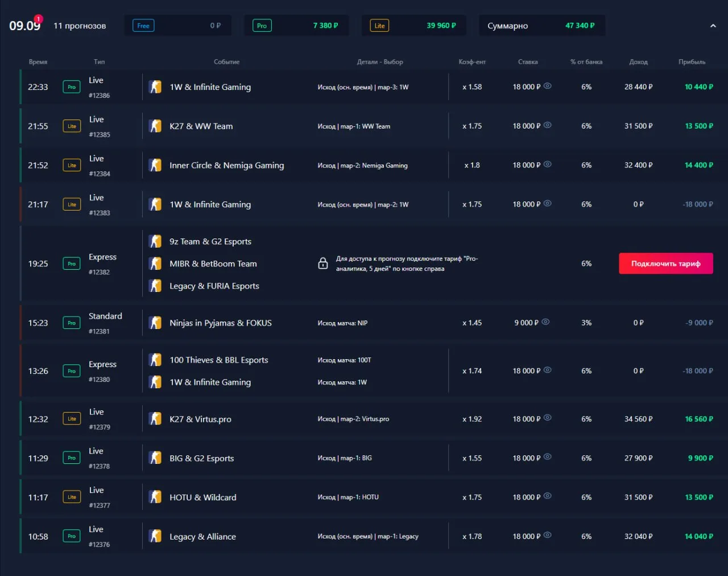Click the game icon beside Inner Circle & Nemiga Gaming
The width and height of the screenshot is (728, 576).
(155, 166)
